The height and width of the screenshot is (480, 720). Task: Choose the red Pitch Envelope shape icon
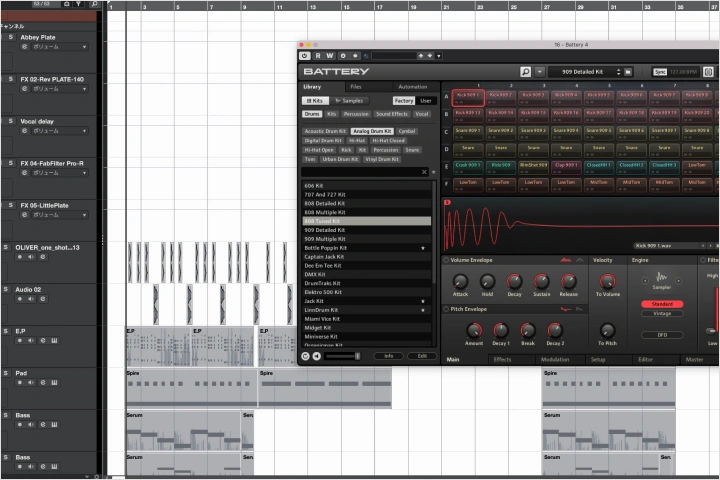(566, 309)
